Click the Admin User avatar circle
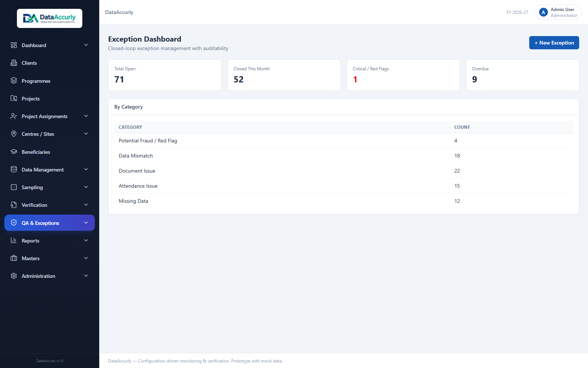588x368 pixels. (543, 12)
